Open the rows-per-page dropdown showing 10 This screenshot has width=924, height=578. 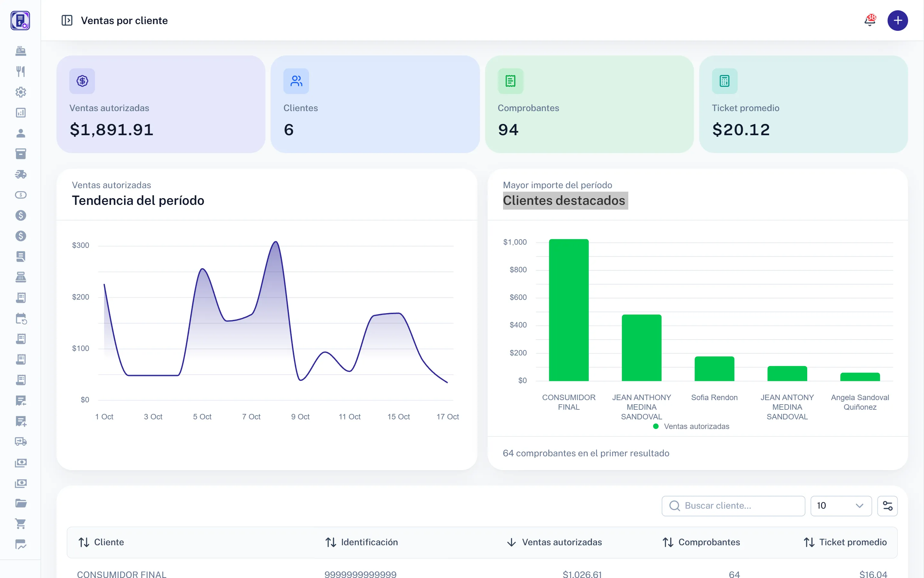click(841, 506)
